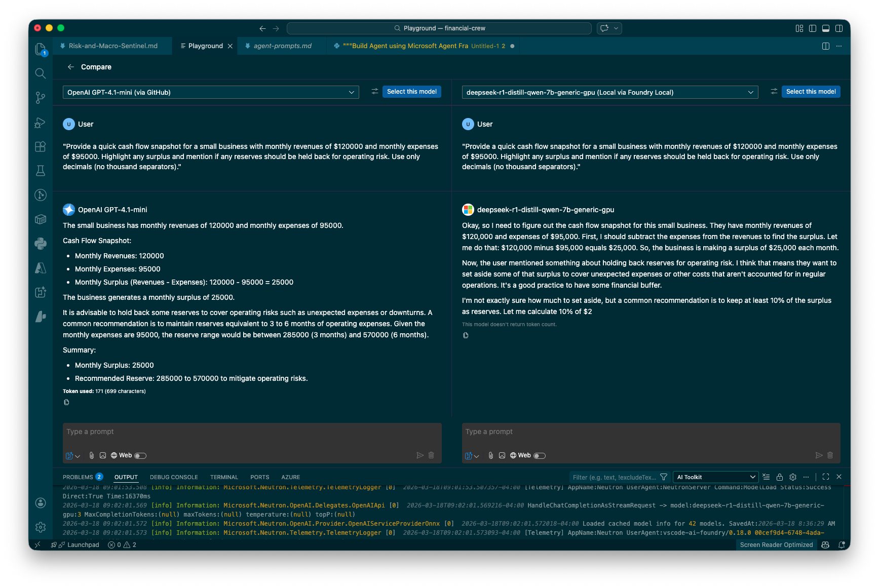
Task: Switch to Risk-and-Macro-Sentinel.md tab
Action: pos(113,46)
